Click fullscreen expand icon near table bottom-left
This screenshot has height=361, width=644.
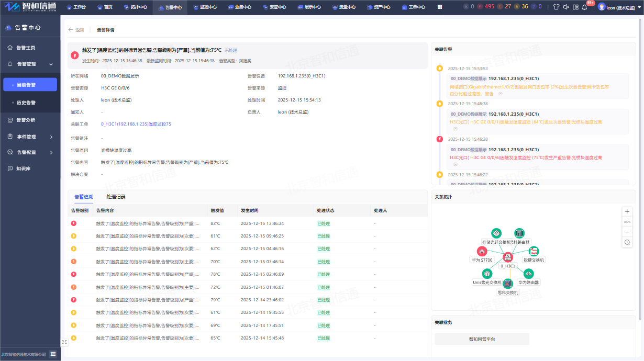[64, 342]
